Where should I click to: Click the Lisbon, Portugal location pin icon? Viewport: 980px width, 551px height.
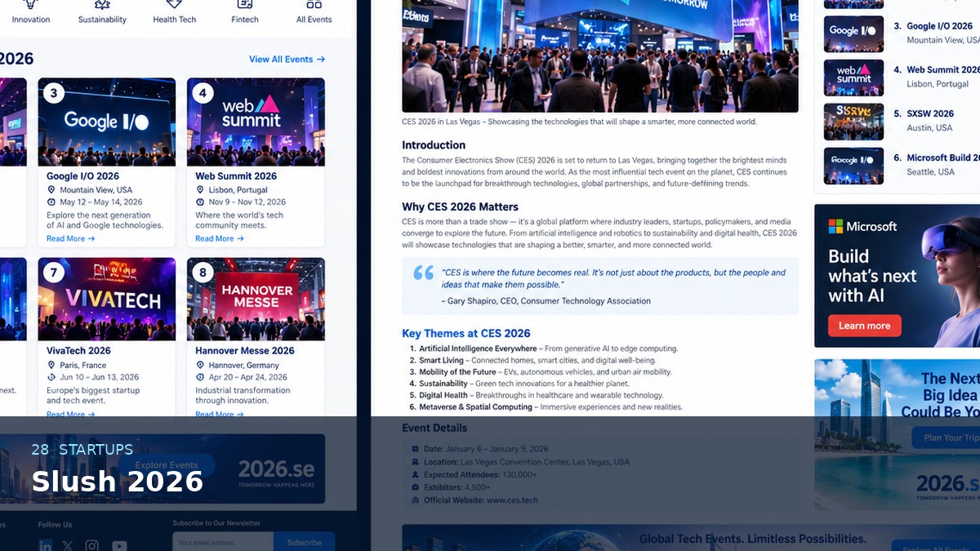coord(200,190)
